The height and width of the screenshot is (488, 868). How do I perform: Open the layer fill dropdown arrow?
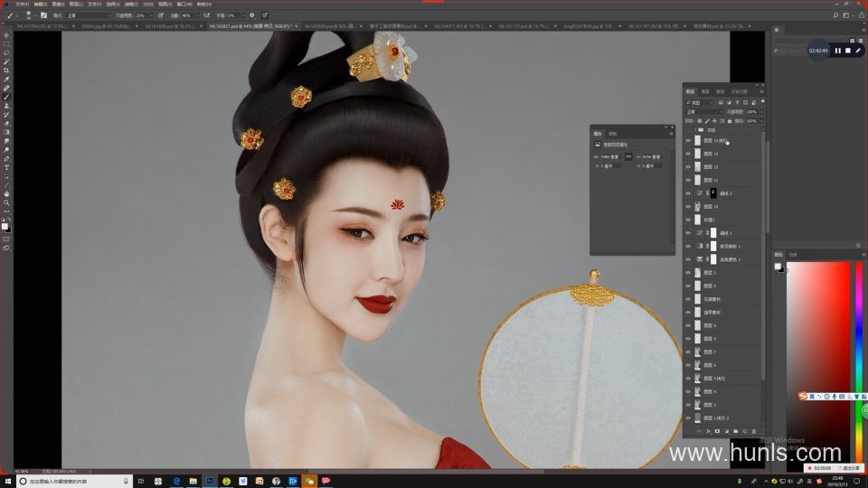coord(761,120)
